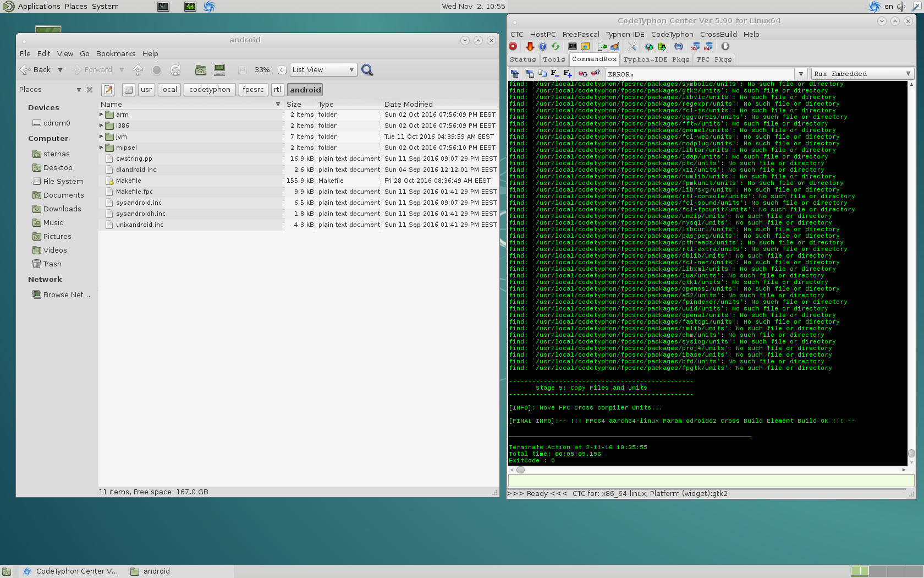Viewport: 924px width, 578px height.
Task: Jump to the rtl path button
Action: click(277, 90)
